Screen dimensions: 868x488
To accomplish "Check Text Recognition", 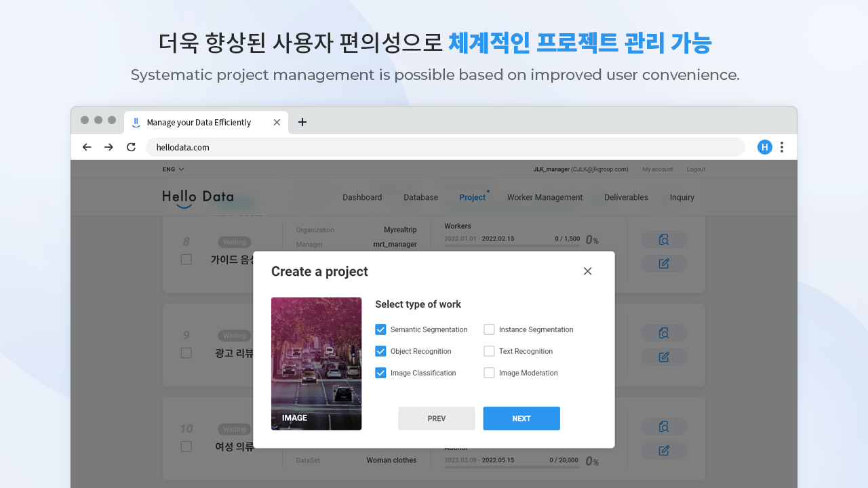I will coord(489,351).
